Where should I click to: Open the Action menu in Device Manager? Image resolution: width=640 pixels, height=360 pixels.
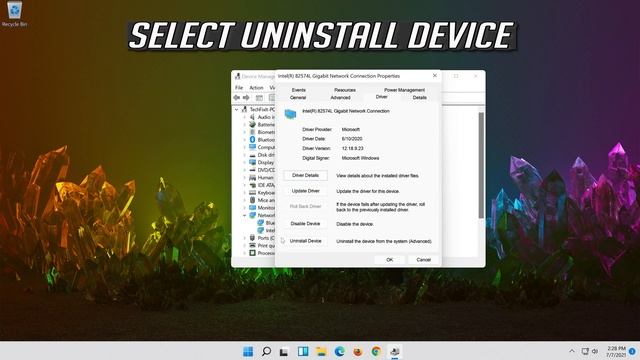pyautogui.click(x=256, y=88)
